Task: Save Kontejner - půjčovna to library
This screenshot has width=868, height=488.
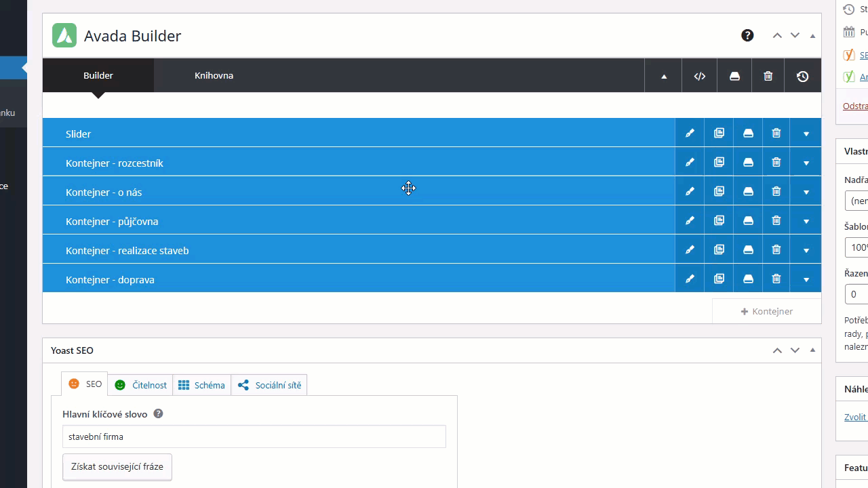Action: pyautogui.click(x=748, y=221)
